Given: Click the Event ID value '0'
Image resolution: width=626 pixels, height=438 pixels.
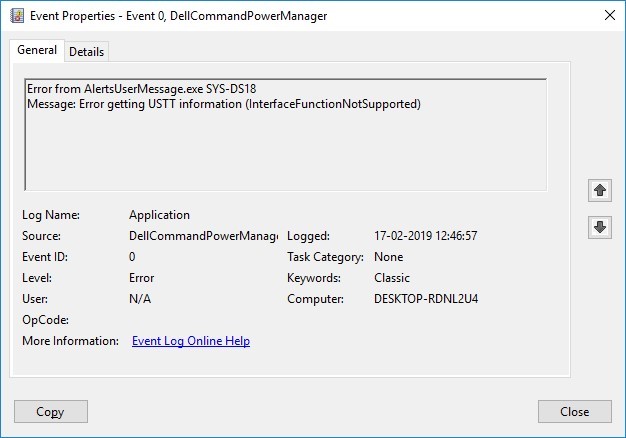Looking at the screenshot, I should 132,257.
